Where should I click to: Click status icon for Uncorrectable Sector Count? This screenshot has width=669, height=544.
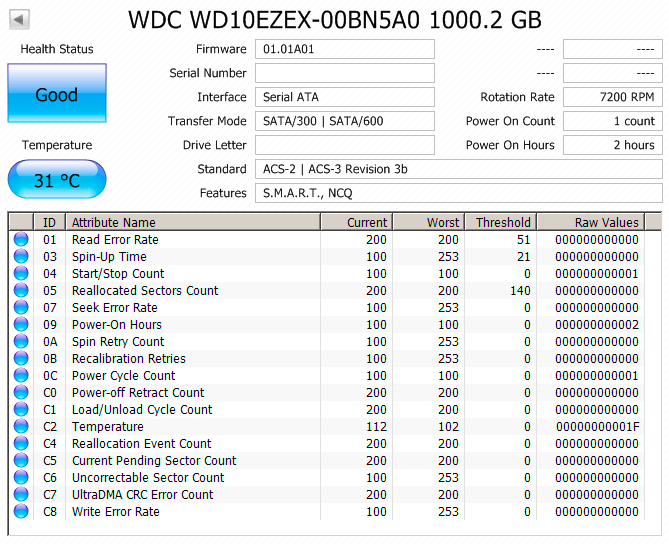tap(21, 477)
